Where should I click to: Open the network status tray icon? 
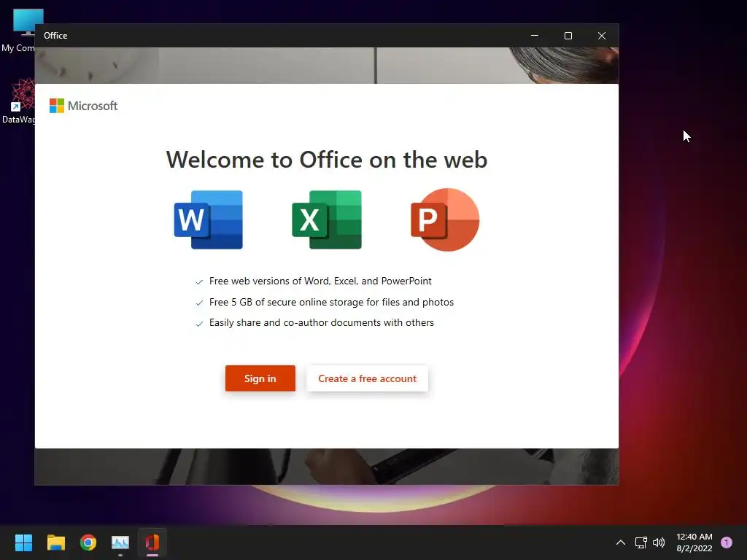[x=640, y=542]
